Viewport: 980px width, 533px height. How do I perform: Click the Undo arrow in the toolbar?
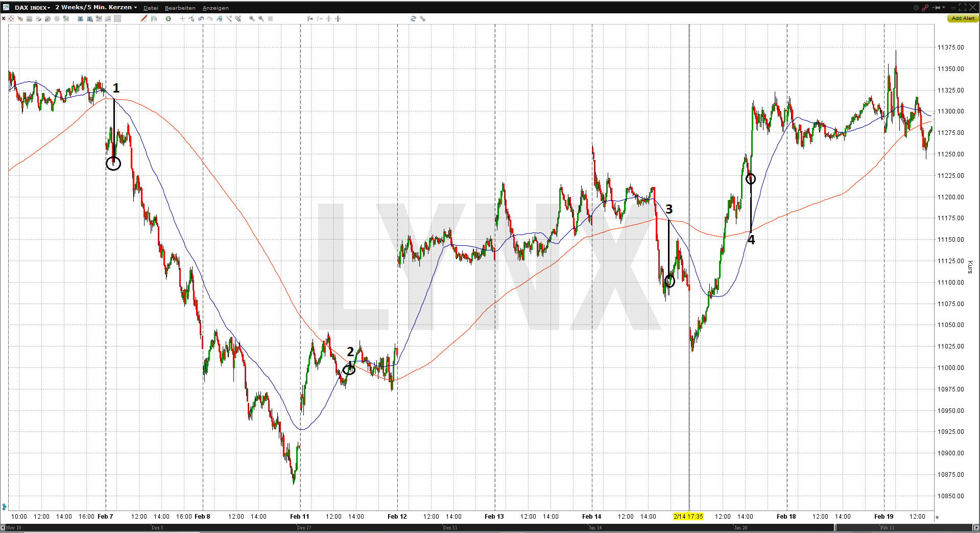[201, 18]
